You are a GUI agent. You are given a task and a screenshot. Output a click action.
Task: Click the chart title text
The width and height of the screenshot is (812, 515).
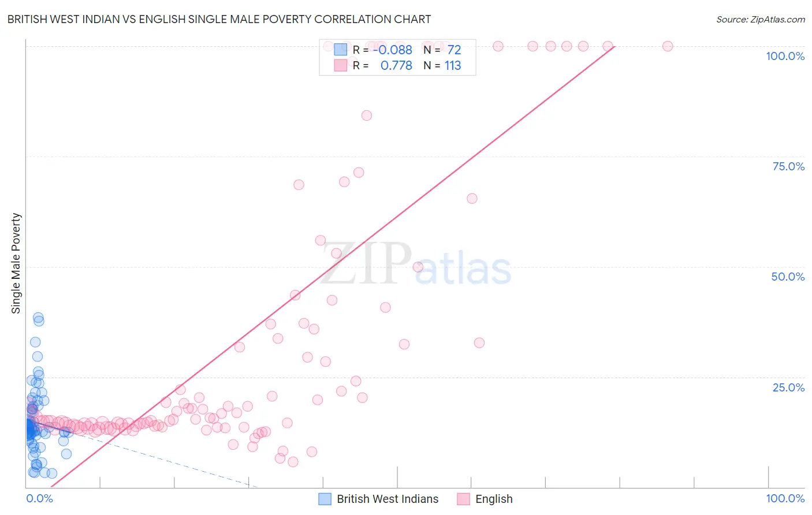tap(219, 19)
